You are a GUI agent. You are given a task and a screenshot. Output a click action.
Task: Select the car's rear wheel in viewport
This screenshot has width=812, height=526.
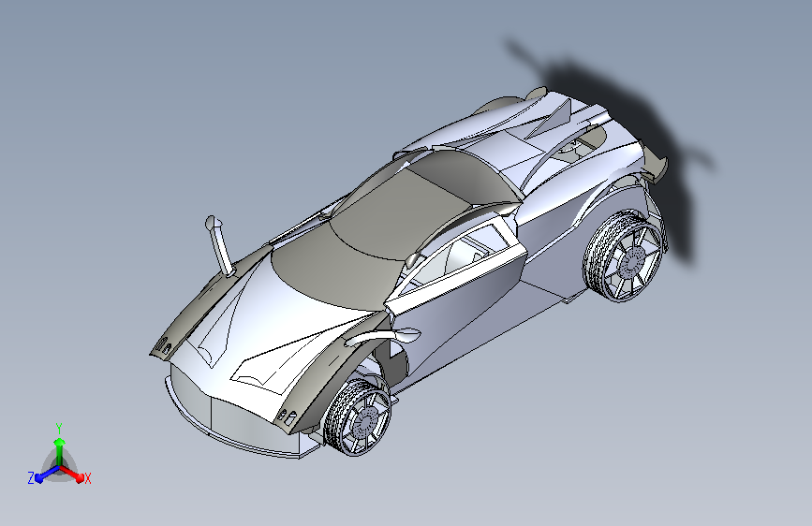[x=624, y=256]
